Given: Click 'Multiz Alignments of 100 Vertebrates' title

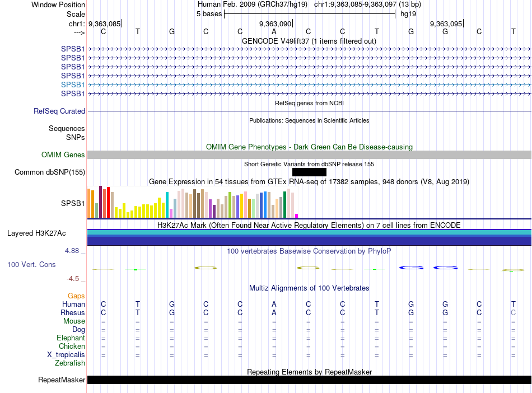Looking at the screenshot, I should point(309,288).
